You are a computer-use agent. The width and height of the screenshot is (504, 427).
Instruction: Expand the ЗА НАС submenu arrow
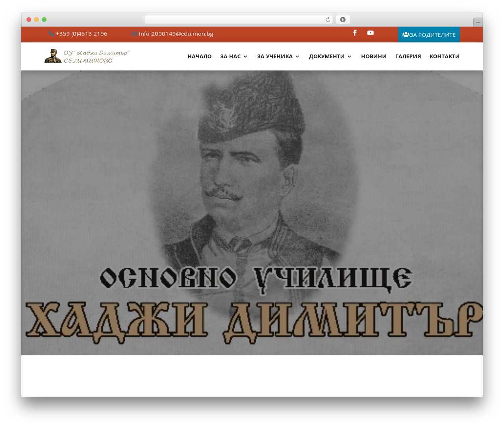(245, 57)
